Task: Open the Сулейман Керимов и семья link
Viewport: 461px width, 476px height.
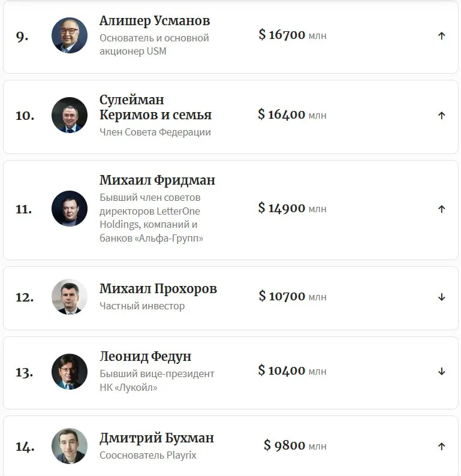Action: [155, 107]
